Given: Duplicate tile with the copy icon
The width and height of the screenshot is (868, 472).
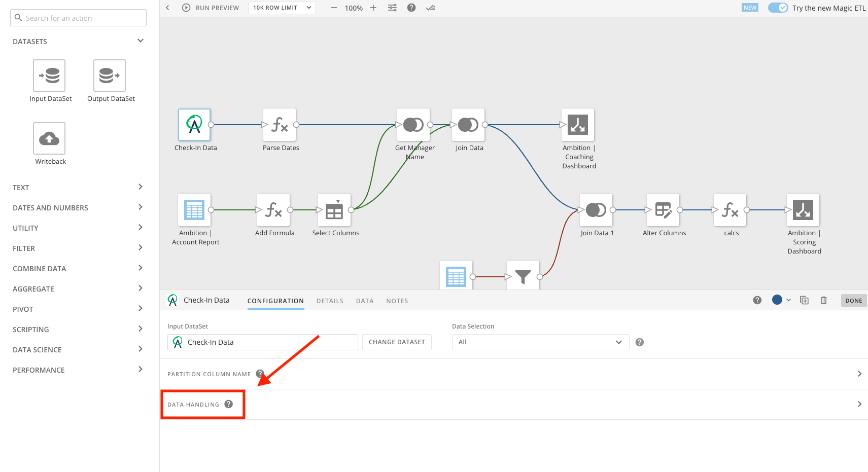Looking at the screenshot, I should click(x=804, y=300).
